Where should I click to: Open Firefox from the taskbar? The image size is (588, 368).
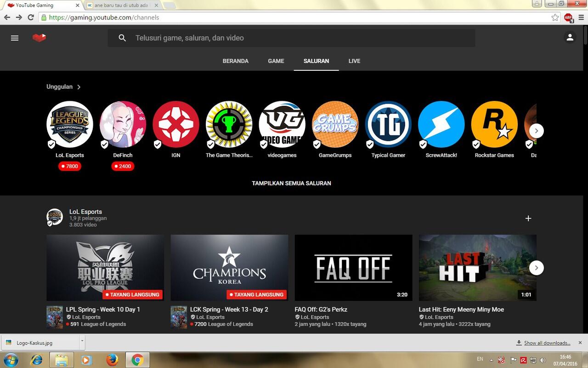coord(112,360)
